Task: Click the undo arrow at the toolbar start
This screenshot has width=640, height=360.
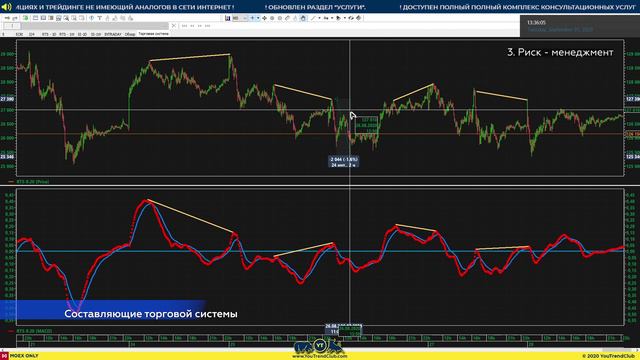Action: pos(7,18)
